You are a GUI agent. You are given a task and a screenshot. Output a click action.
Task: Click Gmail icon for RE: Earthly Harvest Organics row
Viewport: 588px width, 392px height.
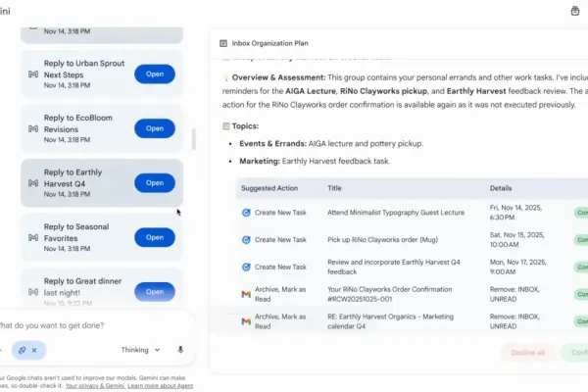point(246,321)
